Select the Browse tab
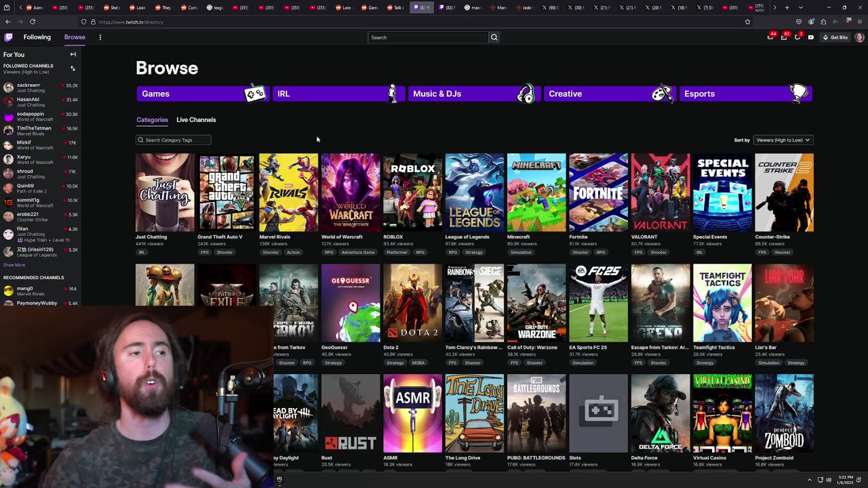This screenshot has height=488, width=868. (x=75, y=37)
